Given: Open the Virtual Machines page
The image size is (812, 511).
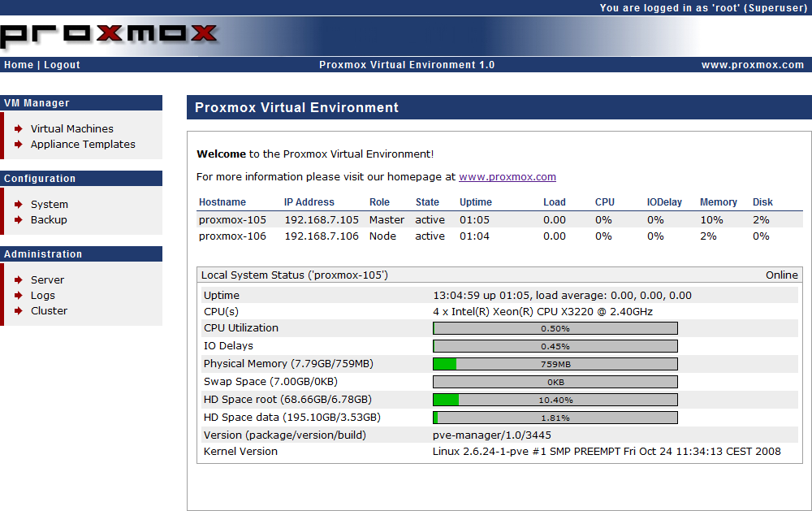Looking at the screenshot, I should tap(71, 128).
